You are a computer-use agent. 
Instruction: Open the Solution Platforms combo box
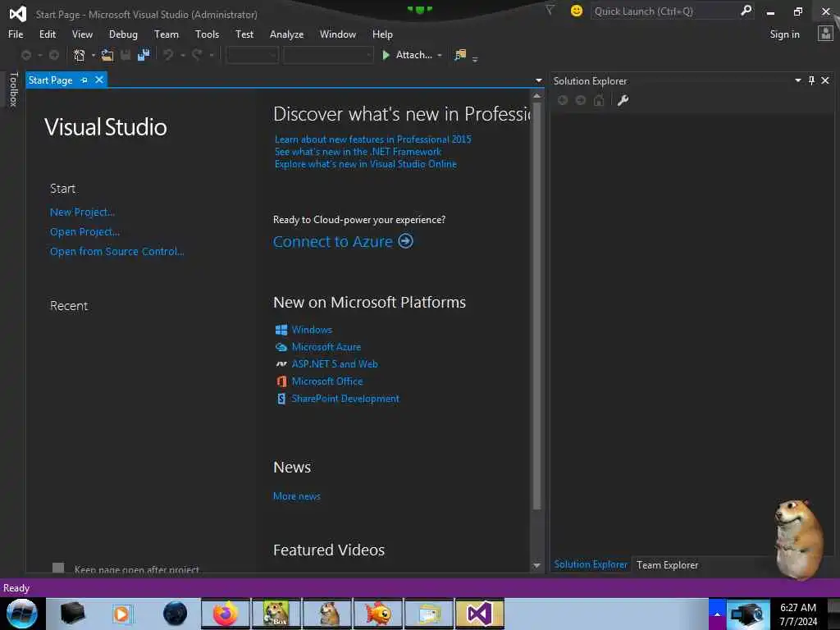coord(328,55)
